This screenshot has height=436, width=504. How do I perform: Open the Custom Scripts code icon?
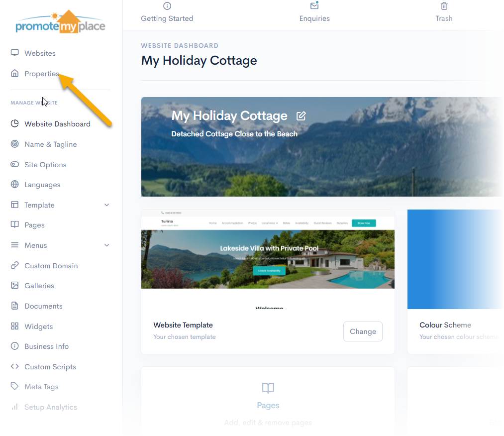click(x=15, y=366)
